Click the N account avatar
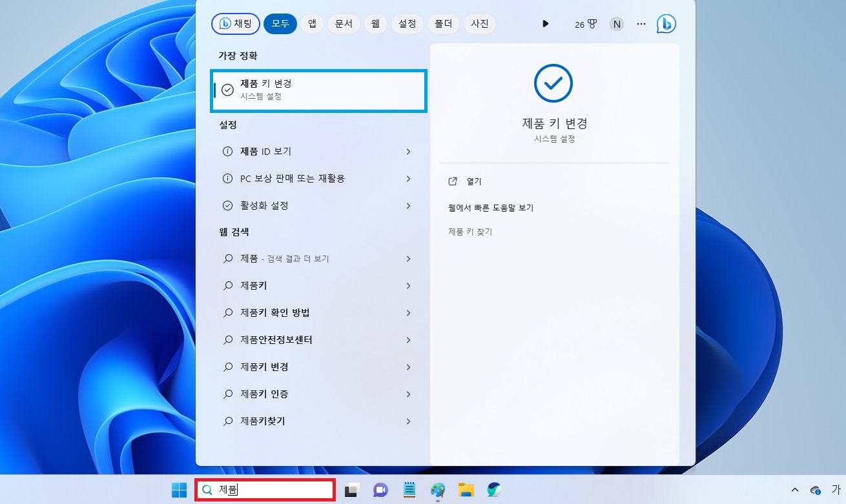Image resolution: width=846 pixels, height=504 pixels. (617, 25)
